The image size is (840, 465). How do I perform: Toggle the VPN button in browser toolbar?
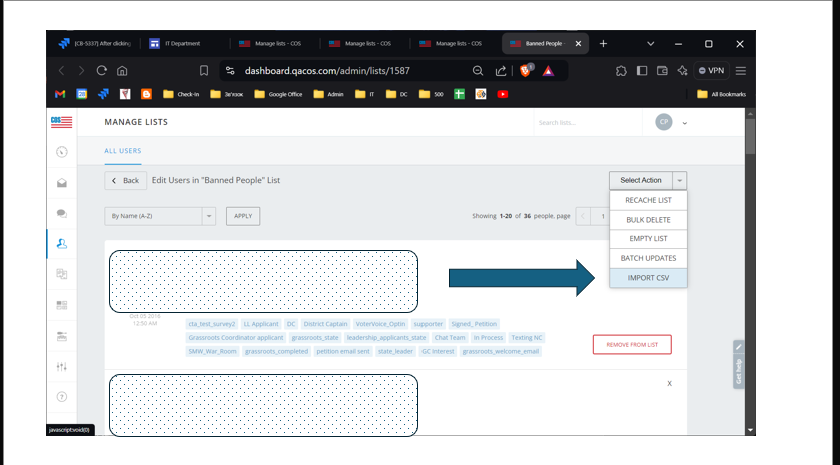(x=711, y=71)
